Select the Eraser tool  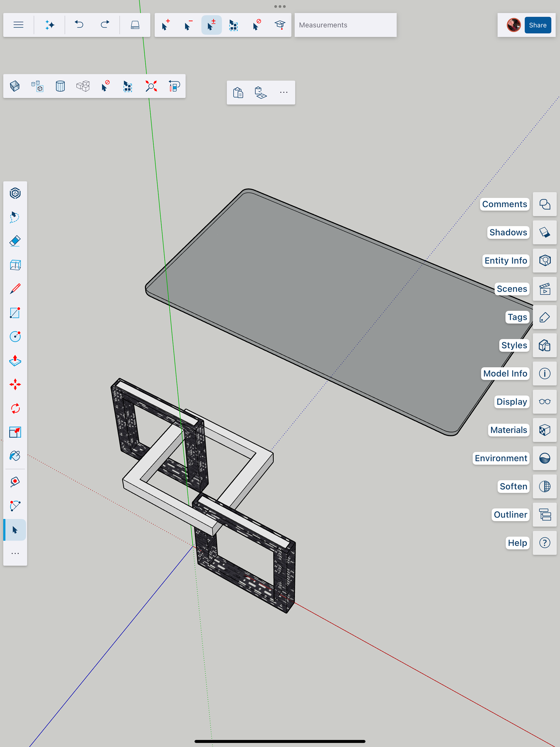15,241
